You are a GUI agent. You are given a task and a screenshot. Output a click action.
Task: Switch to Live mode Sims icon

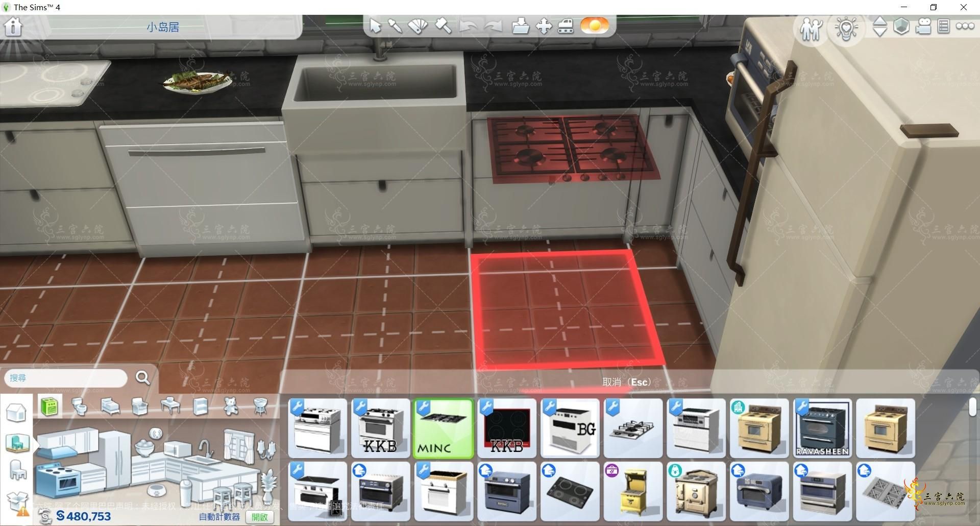tap(811, 29)
